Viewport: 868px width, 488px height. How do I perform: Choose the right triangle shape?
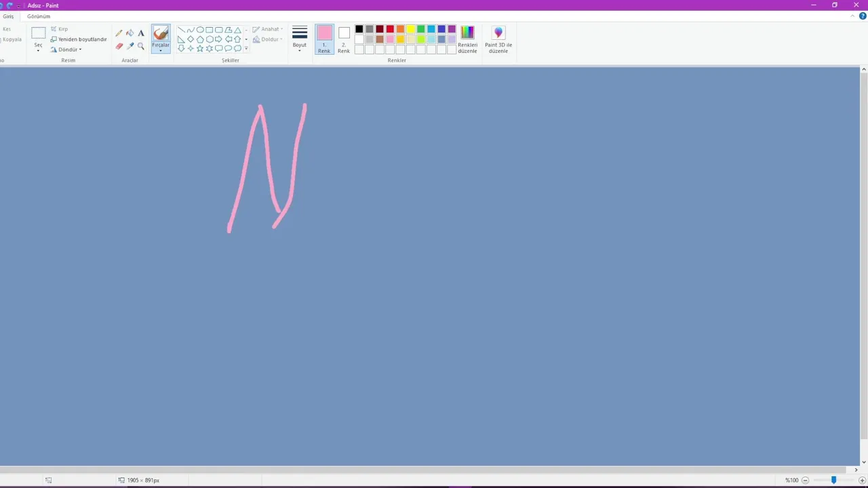tap(181, 39)
